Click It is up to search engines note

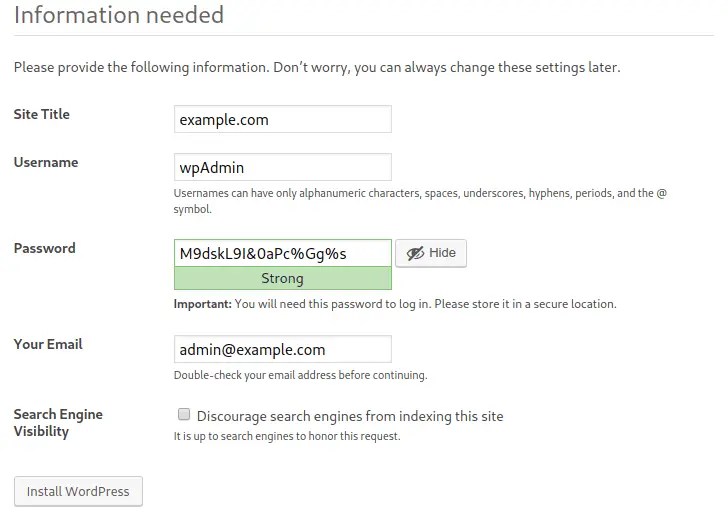pyautogui.click(x=287, y=436)
